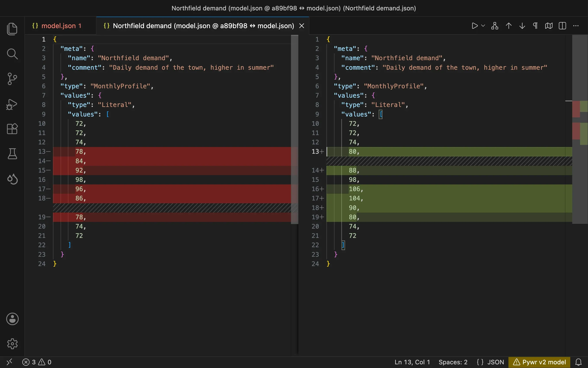The image size is (588, 368).
Task: Click the left pane overview scrollbar
Action: 294,129
